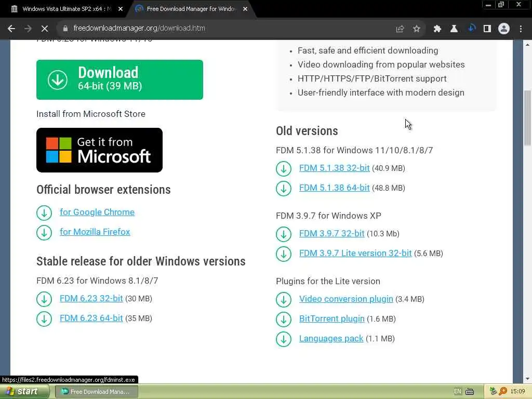Viewport: 532px width, 399px height.
Task: Click the on-screen keyboard tray icon
Action: tap(470, 392)
